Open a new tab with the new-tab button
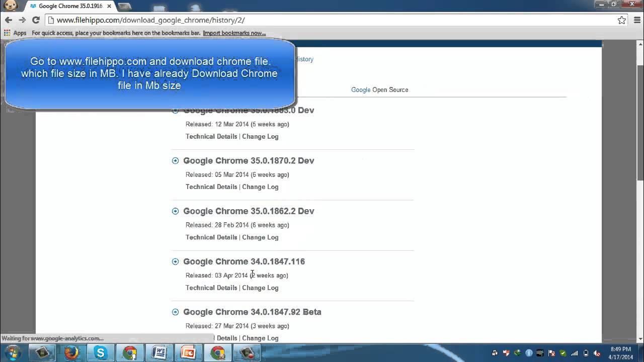Viewport: 644px width, 362px height. (x=124, y=6)
